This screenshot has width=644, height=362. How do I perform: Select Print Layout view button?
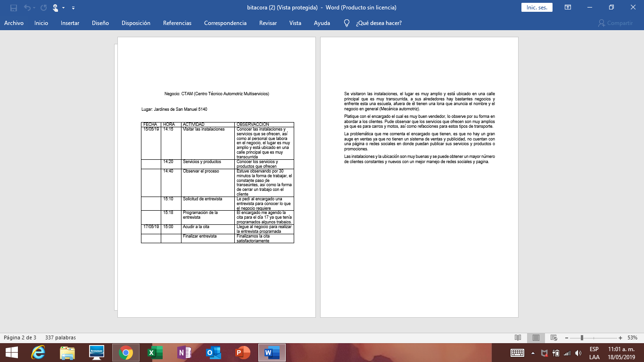point(536,337)
